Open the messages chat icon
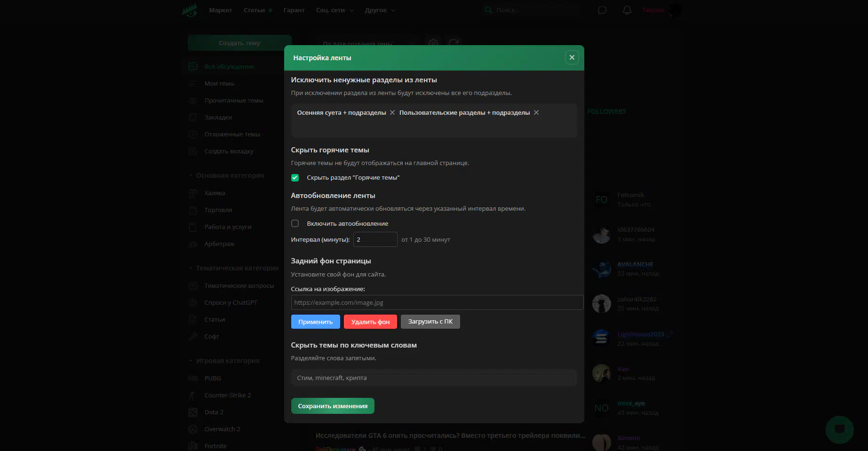 click(602, 10)
